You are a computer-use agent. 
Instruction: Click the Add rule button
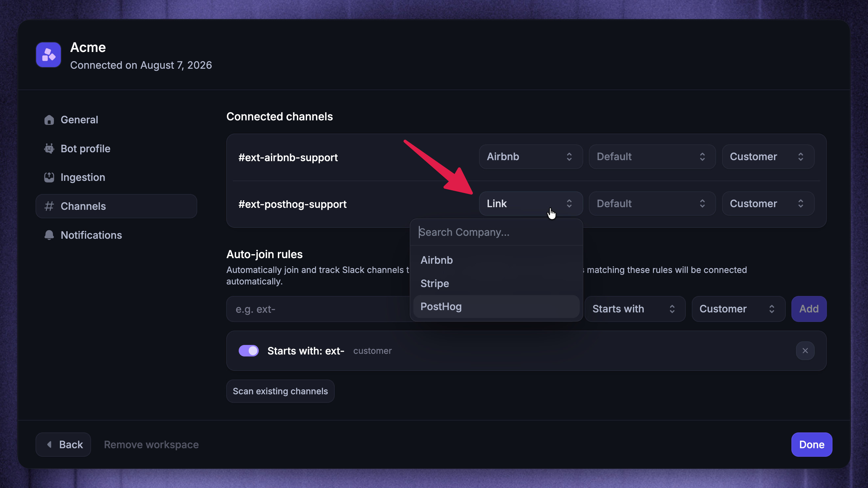(809, 309)
